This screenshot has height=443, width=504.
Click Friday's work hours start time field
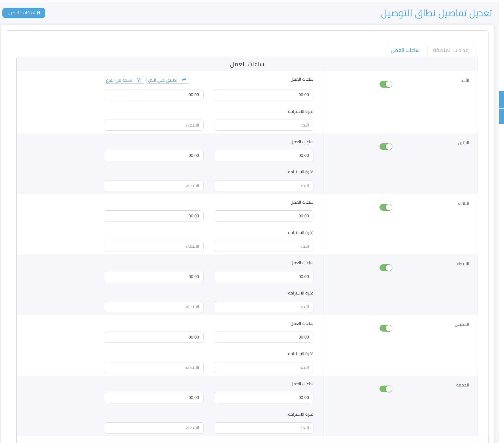pyautogui.click(x=263, y=397)
